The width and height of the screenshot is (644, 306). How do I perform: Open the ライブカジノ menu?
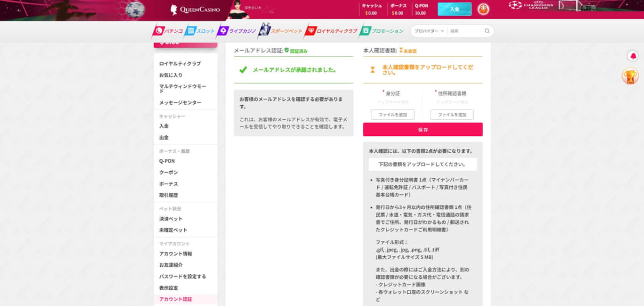[237, 31]
